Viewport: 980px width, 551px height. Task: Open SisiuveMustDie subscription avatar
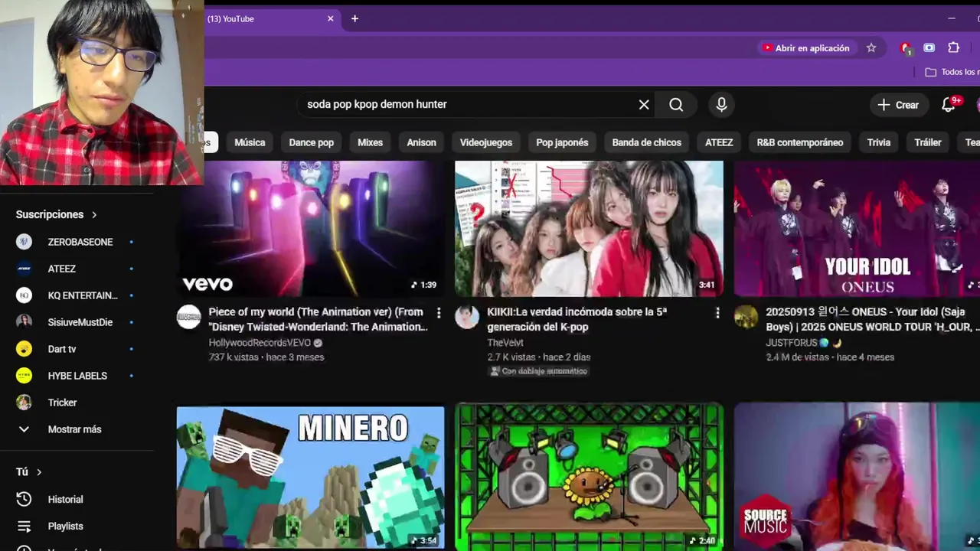point(24,322)
